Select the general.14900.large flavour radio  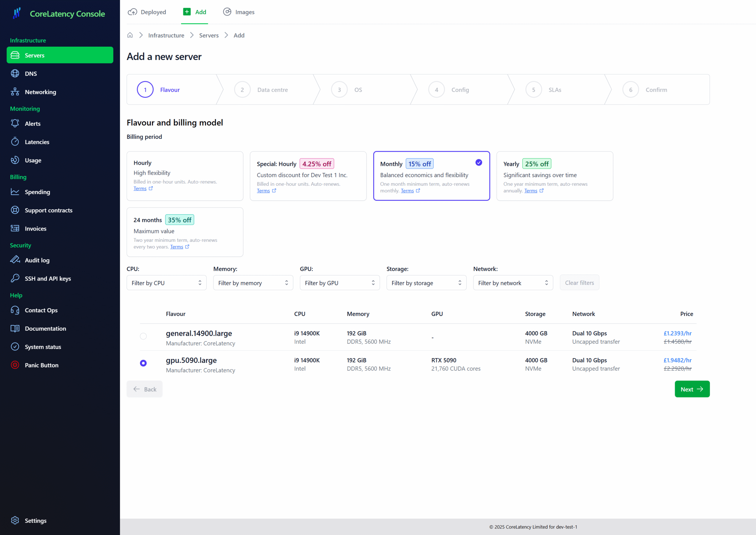coord(143,336)
